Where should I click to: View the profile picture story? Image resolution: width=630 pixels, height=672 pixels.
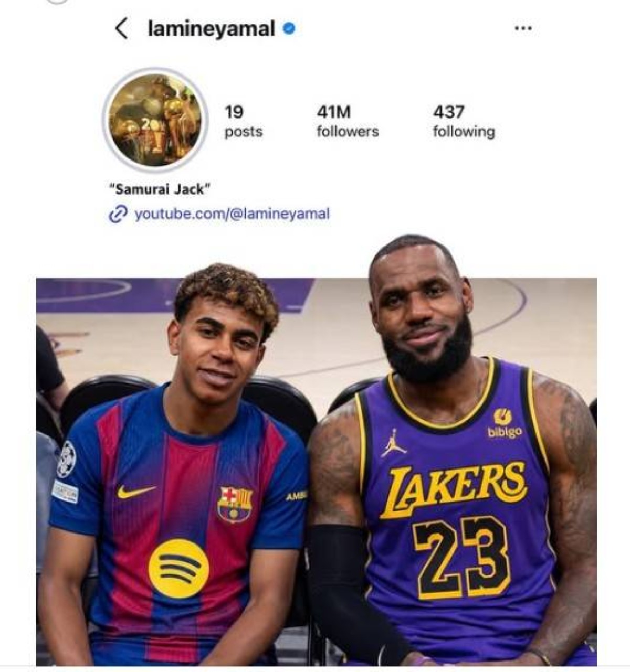155,120
